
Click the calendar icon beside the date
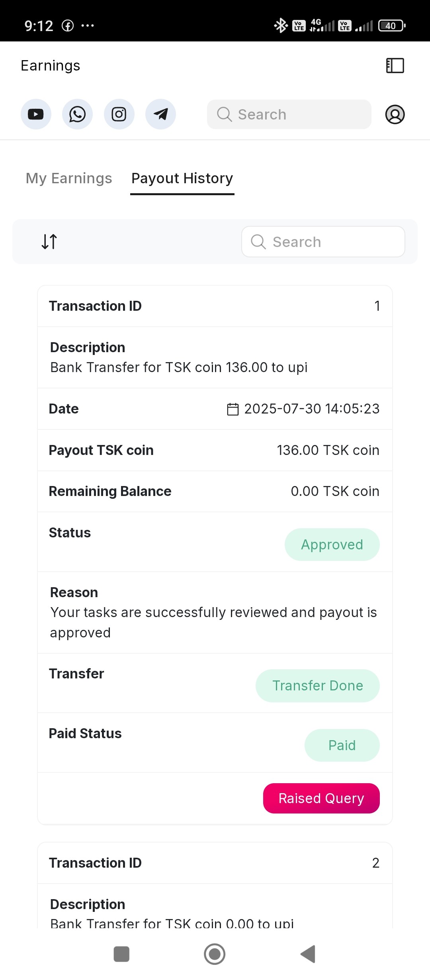(233, 409)
